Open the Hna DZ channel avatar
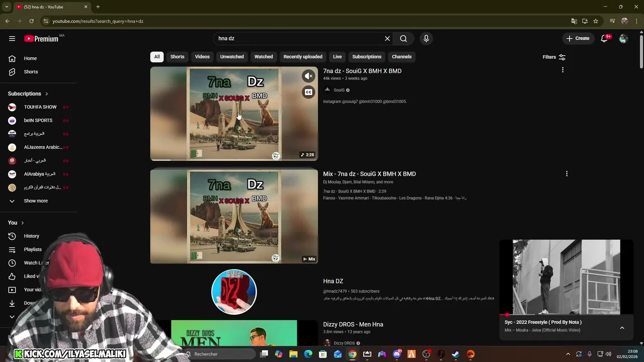 point(234,292)
